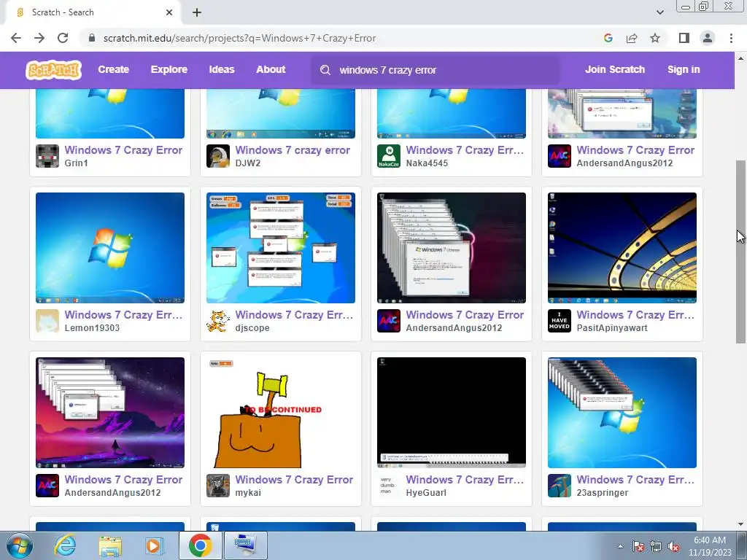Click the scrollbar down arrow
This screenshot has height=560, width=747.
[740, 524]
